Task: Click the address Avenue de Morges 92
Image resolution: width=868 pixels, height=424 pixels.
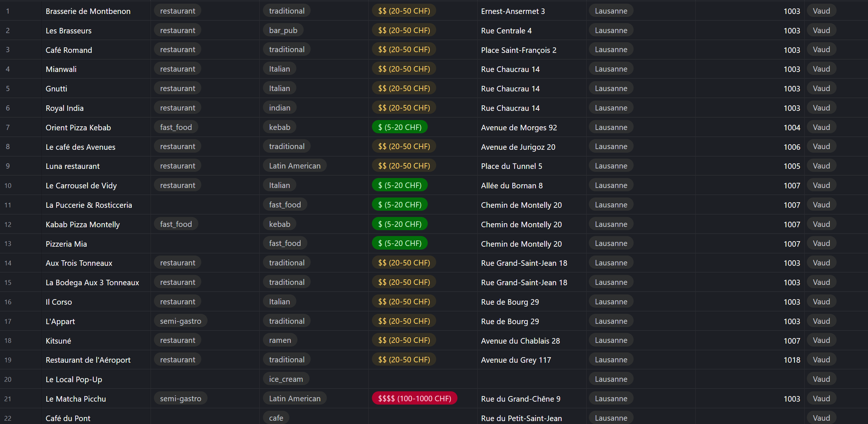Action: (519, 127)
